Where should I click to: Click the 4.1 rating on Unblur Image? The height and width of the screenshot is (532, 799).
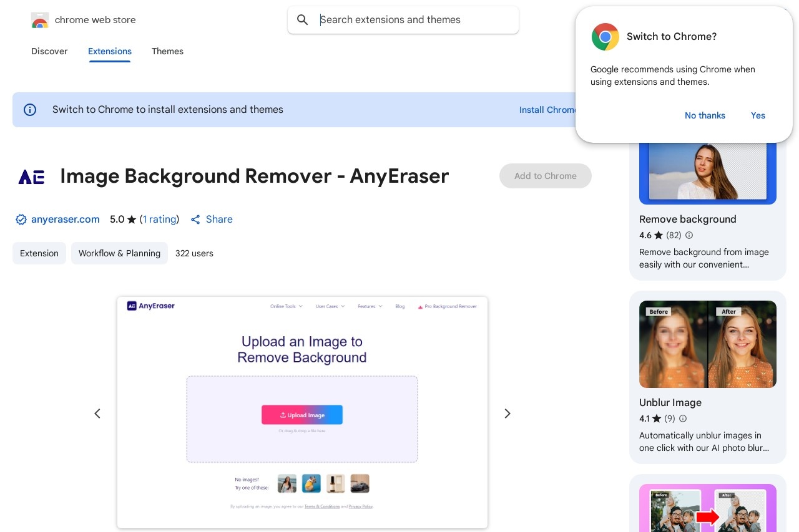click(644, 418)
